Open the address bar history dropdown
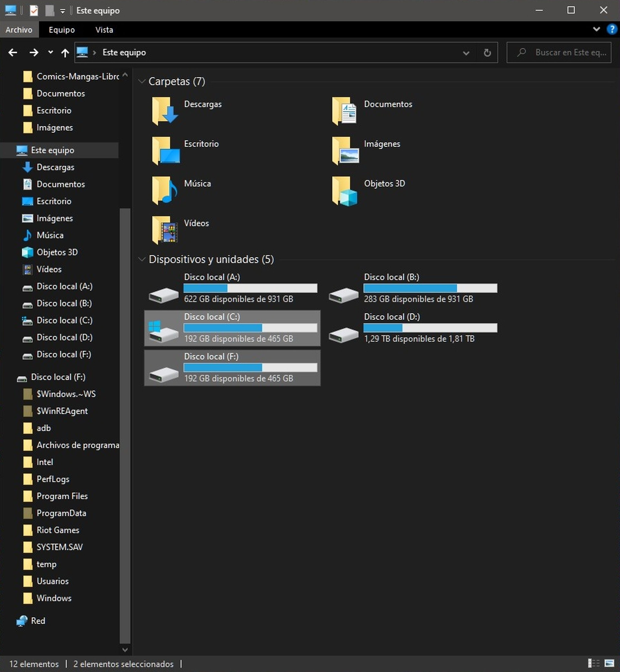The height and width of the screenshot is (672, 620). click(466, 53)
